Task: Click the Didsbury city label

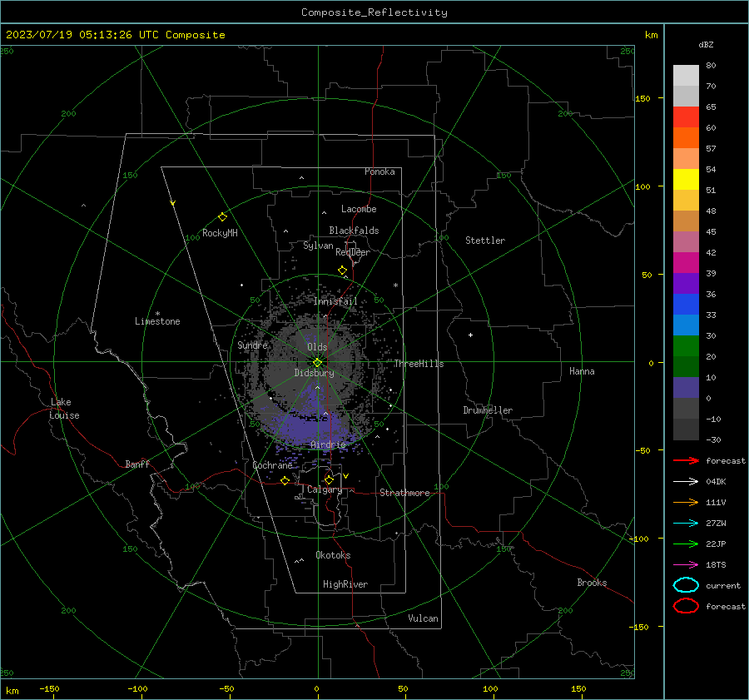Action: point(314,373)
